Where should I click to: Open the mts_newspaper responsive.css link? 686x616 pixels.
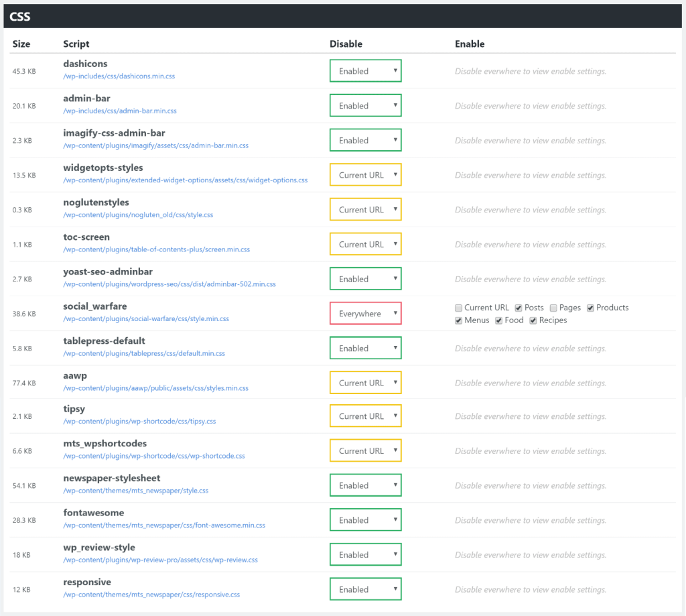tap(151, 594)
